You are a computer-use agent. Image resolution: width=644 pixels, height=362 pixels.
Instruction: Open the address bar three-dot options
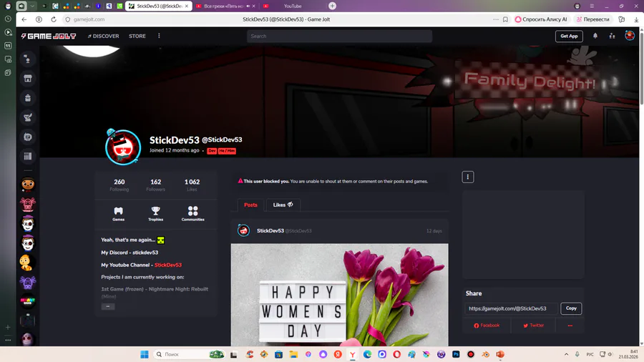point(496,19)
